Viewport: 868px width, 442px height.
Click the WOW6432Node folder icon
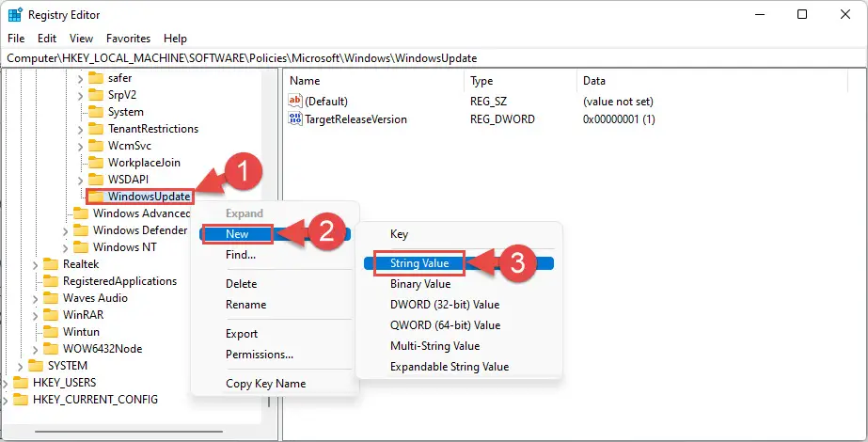coord(51,349)
